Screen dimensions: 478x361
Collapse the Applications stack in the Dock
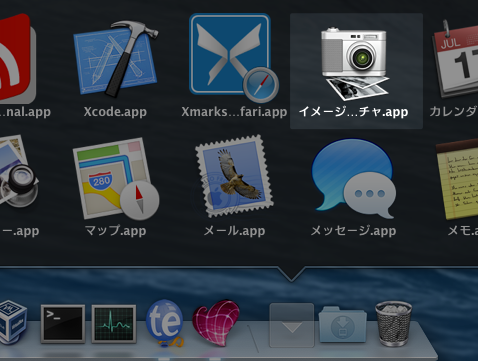coord(292,325)
